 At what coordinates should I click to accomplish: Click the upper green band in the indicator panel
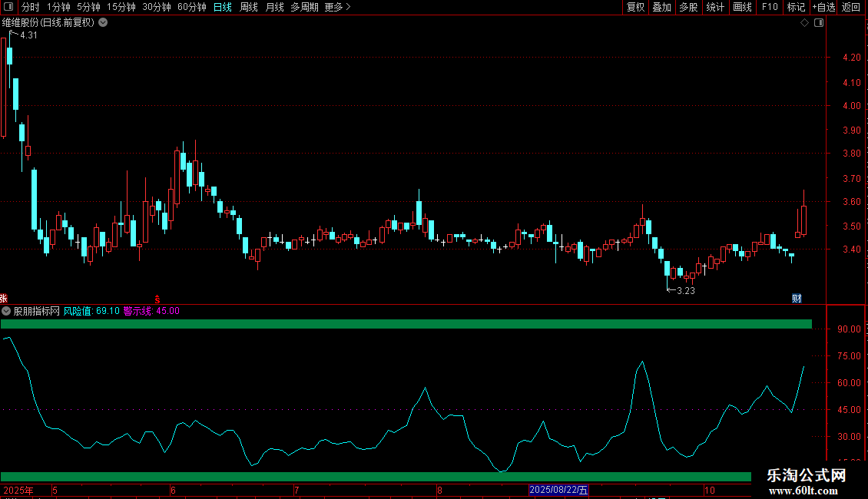(406, 324)
